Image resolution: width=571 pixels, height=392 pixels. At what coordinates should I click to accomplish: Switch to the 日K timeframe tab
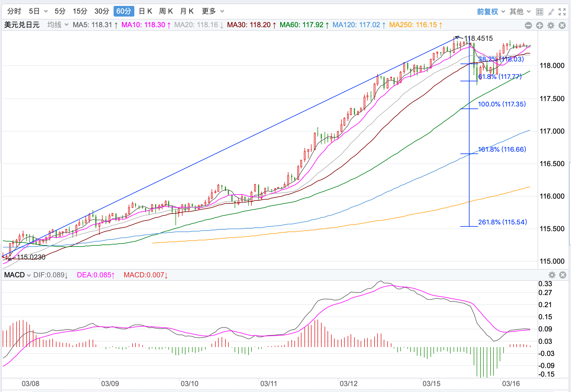(x=145, y=11)
